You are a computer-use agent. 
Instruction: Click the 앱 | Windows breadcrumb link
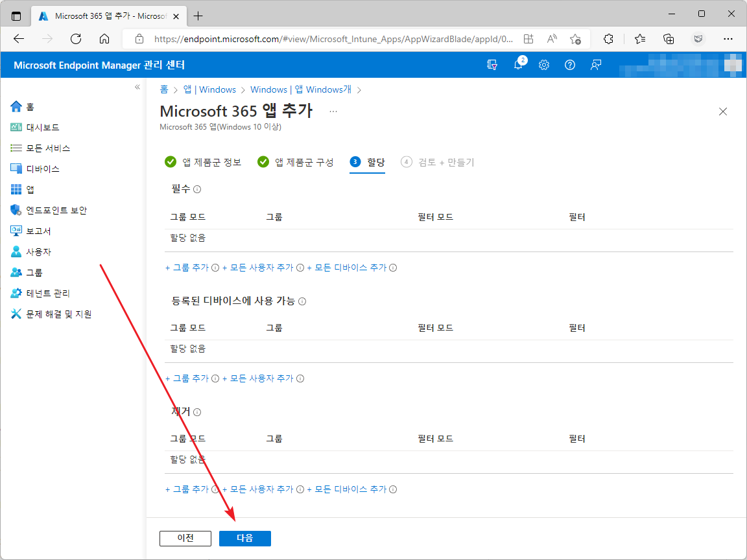pyautogui.click(x=209, y=89)
